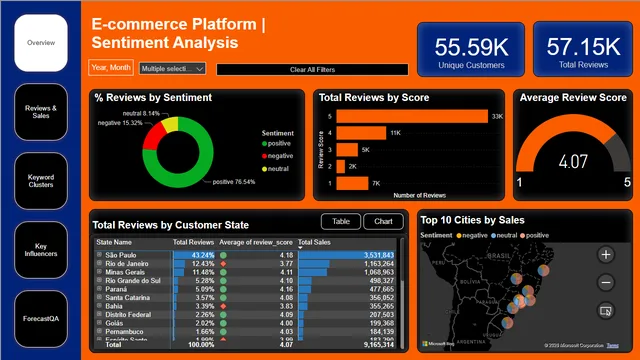This screenshot has width=640, height=360.
Task: Open the Overview page
Action: [x=41, y=43]
